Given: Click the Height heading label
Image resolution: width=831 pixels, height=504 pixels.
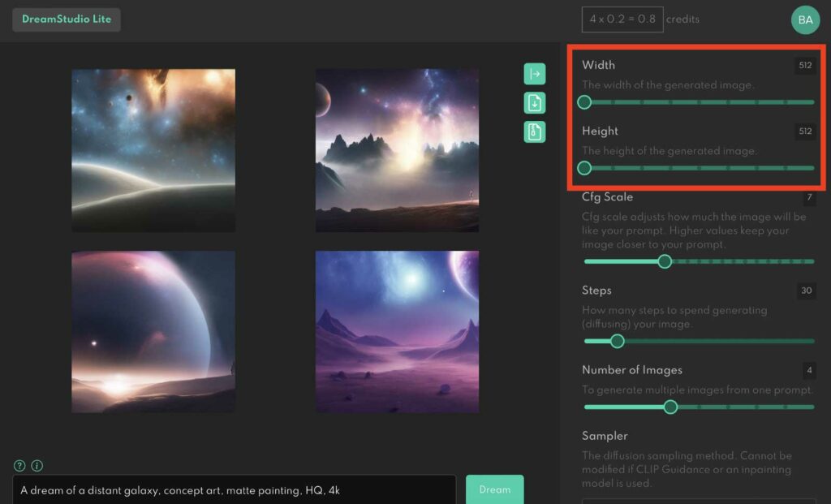Looking at the screenshot, I should (600, 131).
